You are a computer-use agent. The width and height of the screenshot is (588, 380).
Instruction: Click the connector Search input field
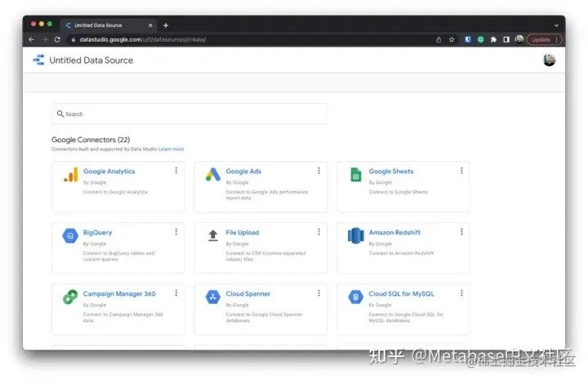pos(189,114)
